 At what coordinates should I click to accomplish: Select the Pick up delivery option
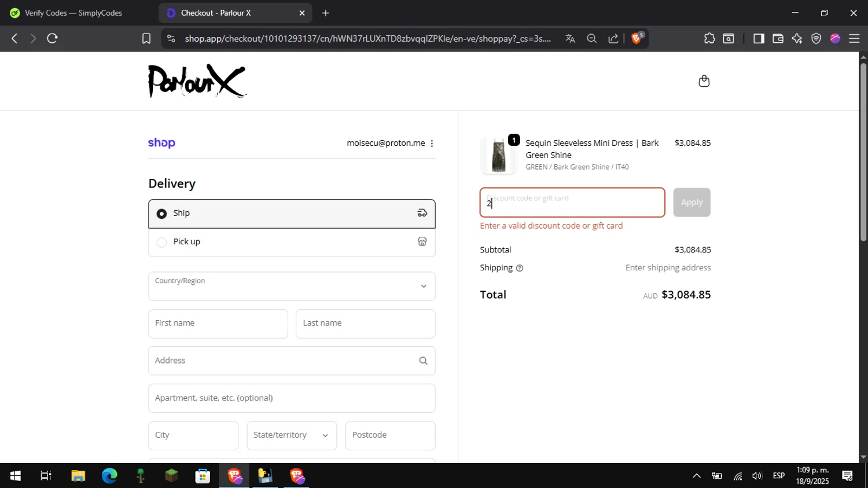292,242
